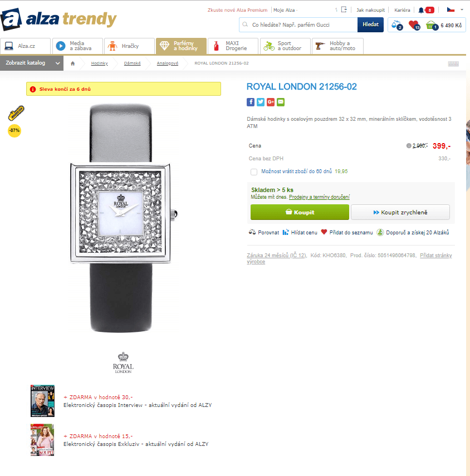Image resolution: width=470 pixels, height=476 pixels.
Task: Enable 60-day return option checkbox
Action: (x=254, y=172)
